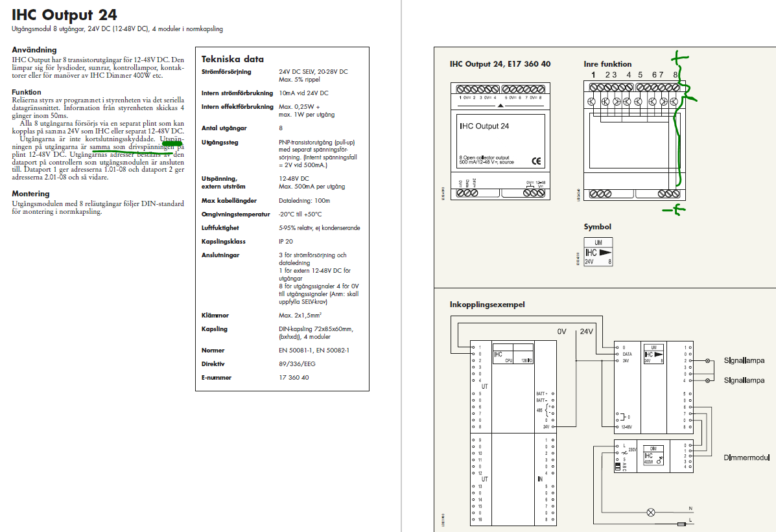Click the CE mark on the module
Screen dimensions: 776x532
[x=535, y=161]
